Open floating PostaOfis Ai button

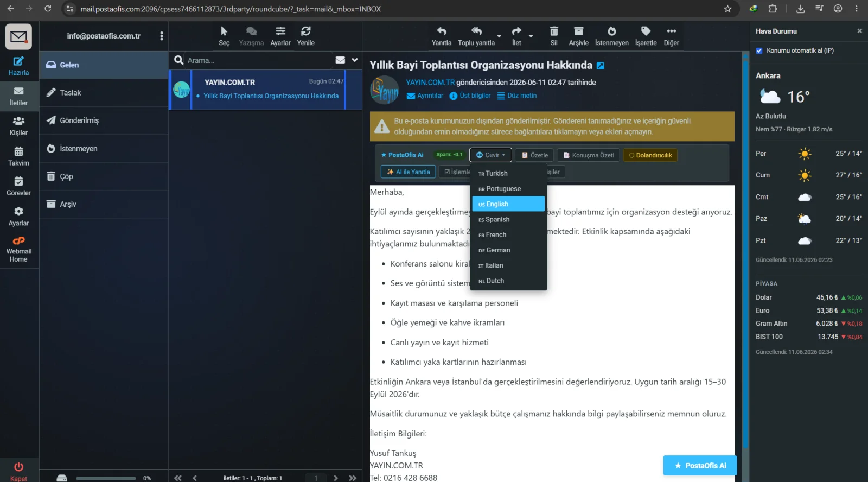pyautogui.click(x=700, y=466)
